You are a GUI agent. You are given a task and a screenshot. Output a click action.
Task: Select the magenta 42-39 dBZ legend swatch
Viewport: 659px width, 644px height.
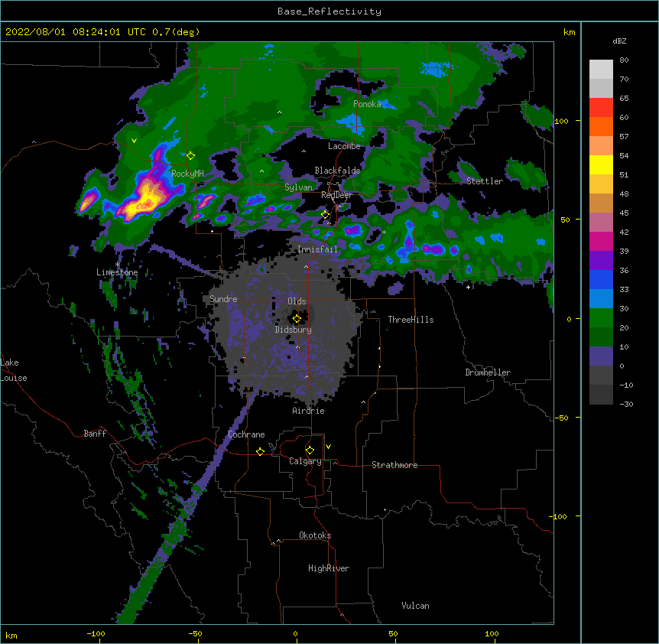click(601, 241)
